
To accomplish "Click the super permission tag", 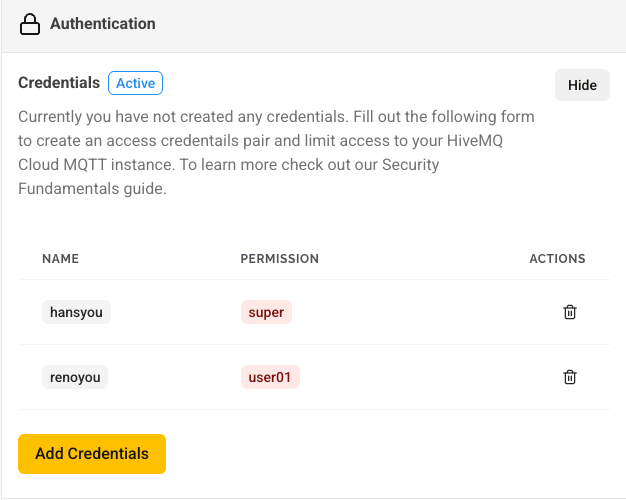I will (266, 312).
